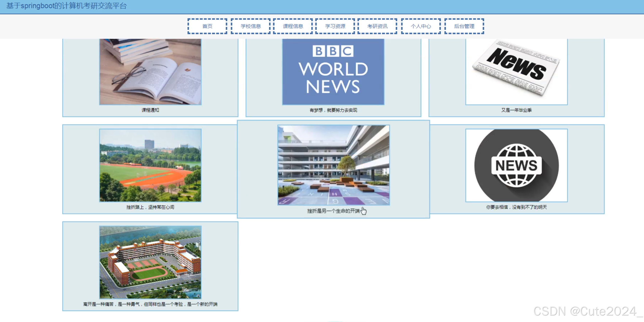Open the 后台管理 menu item

(x=464, y=26)
